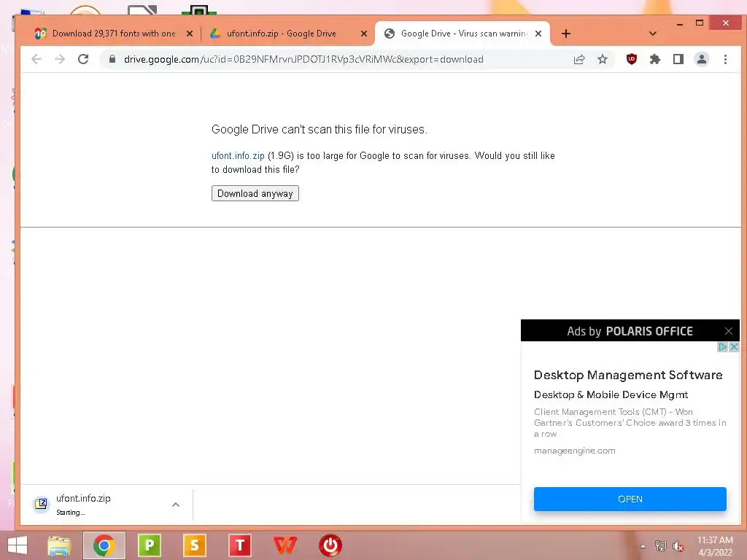Expand the tab search chevron
Screen dimensions: 747x560
coord(653,34)
